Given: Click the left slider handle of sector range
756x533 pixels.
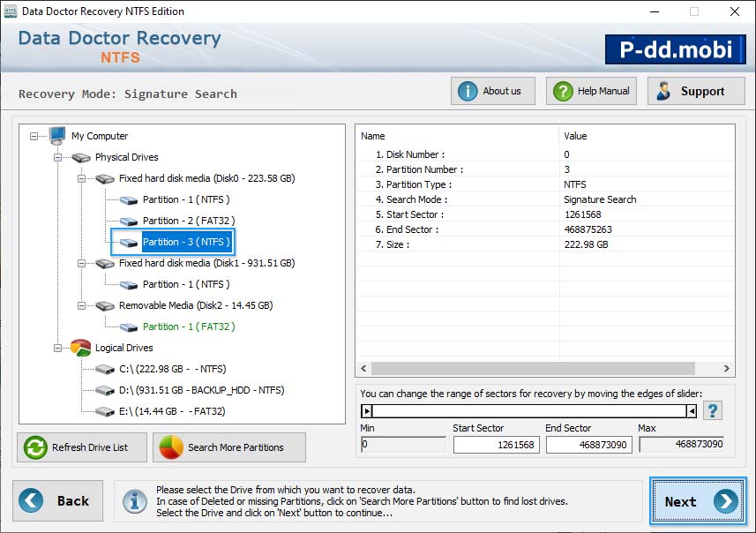Looking at the screenshot, I should [x=367, y=411].
